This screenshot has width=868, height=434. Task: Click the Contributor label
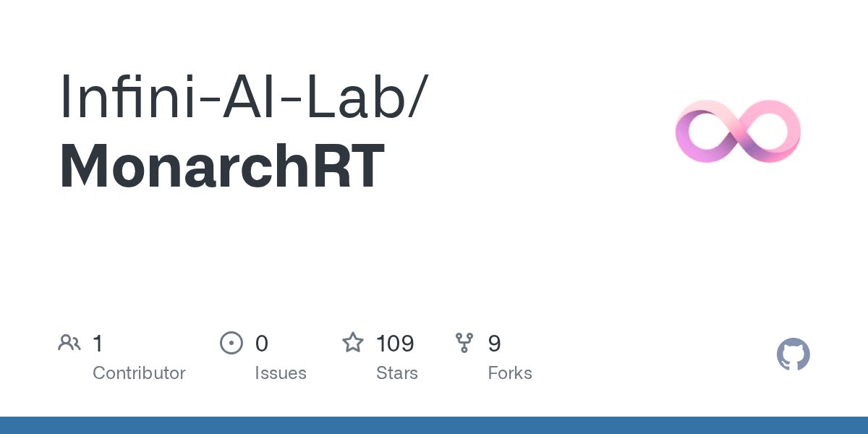pyautogui.click(x=139, y=373)
